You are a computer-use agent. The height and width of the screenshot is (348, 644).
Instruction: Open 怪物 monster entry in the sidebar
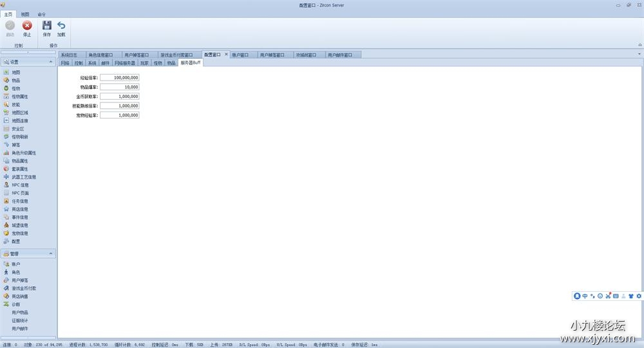(x=16, y=88)
